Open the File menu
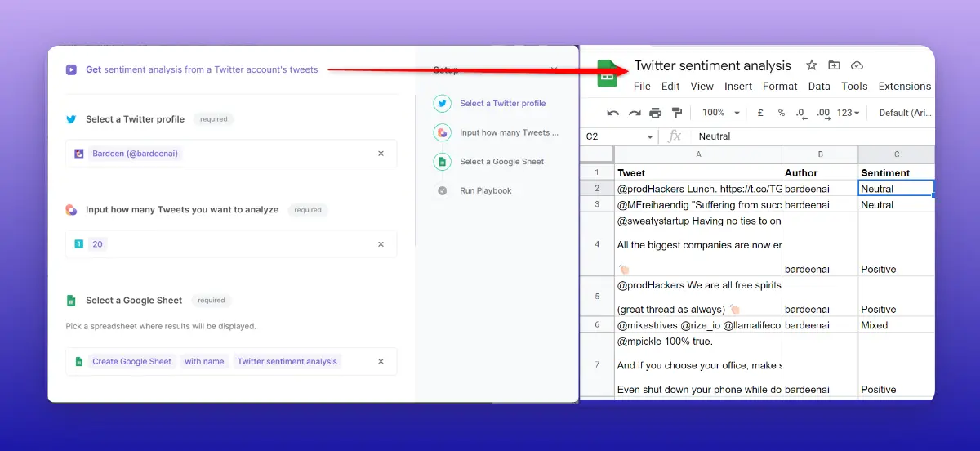The height and width of the screenshot is (451, 980). (643, 86)
